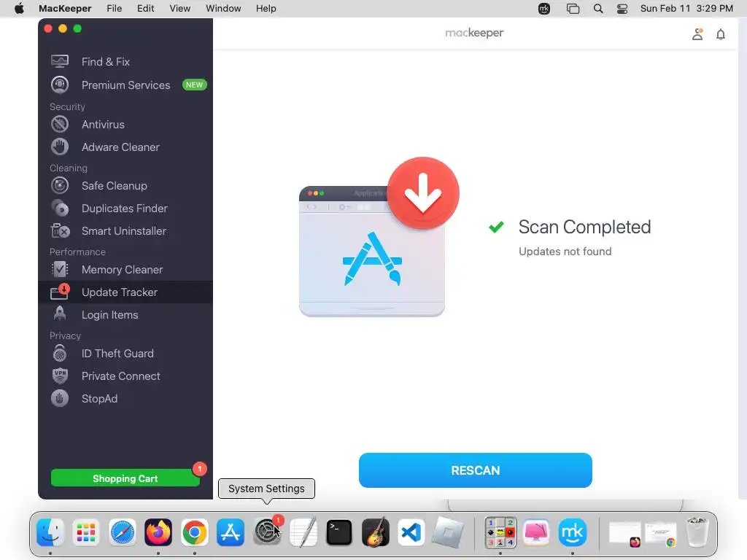Open App Store from the Dock
This screenshot has height=560, width=747.
[x=231, y=532]
